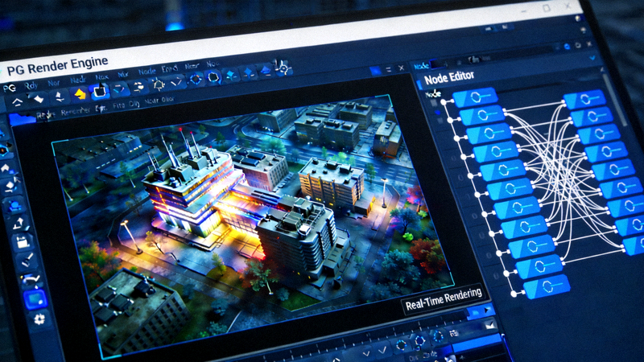The image size is (644, 362).
Task: Close the viewport panel with the X
Action: (x=401, y=68)
